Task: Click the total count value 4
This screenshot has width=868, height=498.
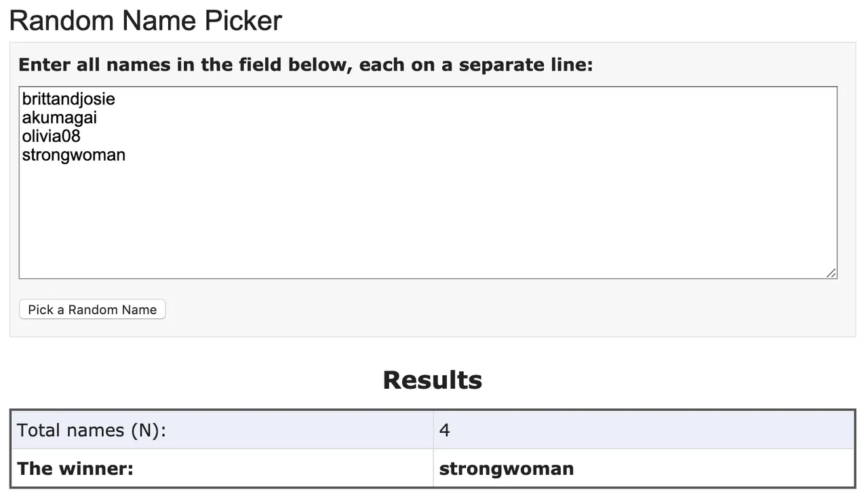Action: (x=445, y=430)
